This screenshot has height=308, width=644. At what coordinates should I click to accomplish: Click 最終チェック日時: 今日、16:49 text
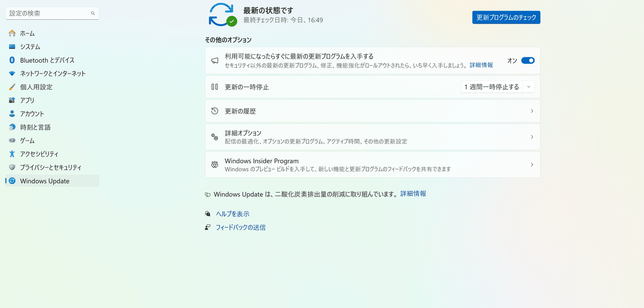(x=283, y=20)
